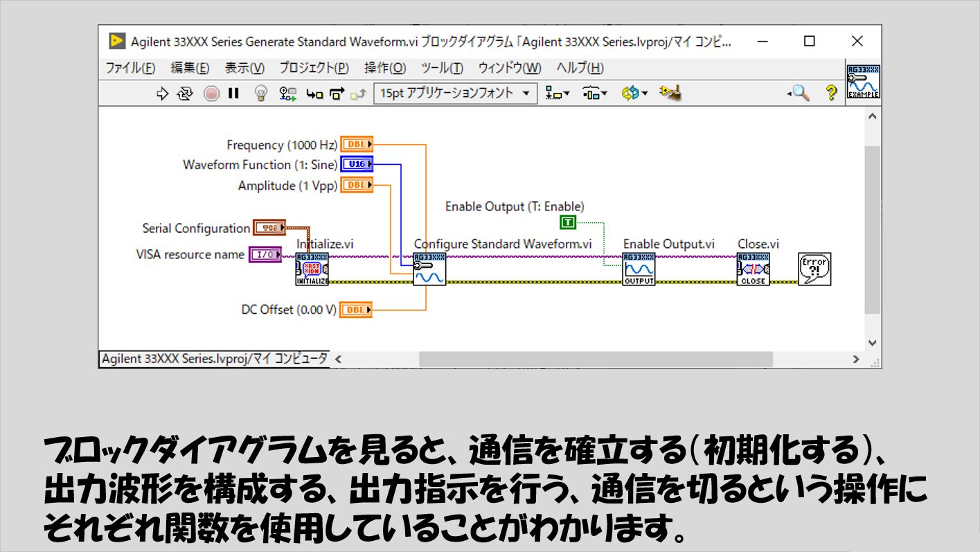Click the LabVIEW window title icon
This screenshot has width=980, height=552.
click(x=116, y=42)
